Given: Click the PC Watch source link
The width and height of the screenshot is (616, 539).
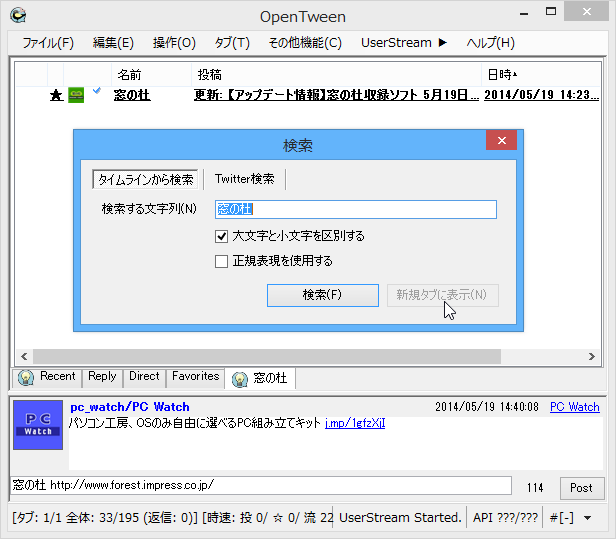Looking at the screenshot, I should tap(575, 407).
